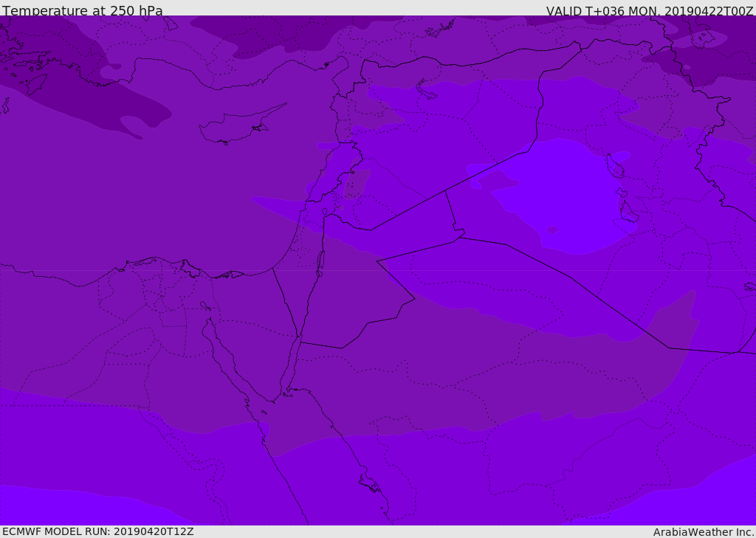
Task: Click the "Temperature at 250 hPa" title
Action: [82, 11]
